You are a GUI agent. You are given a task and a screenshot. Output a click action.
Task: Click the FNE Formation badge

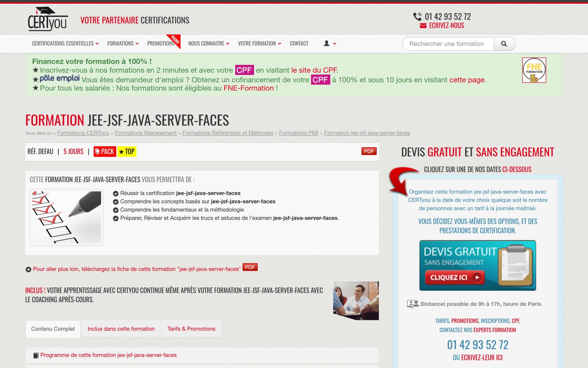534,70
